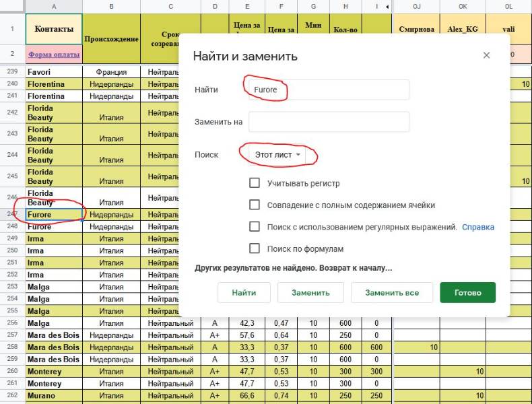Select column A header
The image size is (532, 404).
click(x=54, y=6)
